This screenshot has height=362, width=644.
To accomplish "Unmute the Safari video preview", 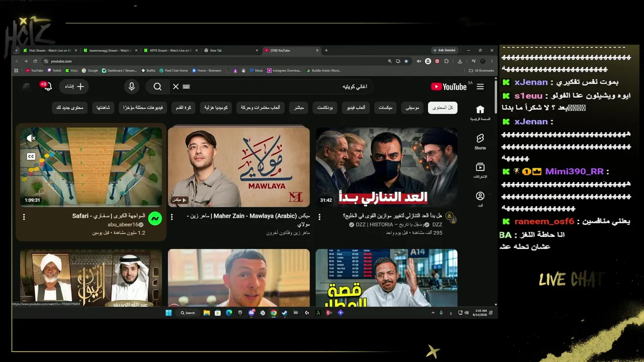I will (x=31, y=138).
